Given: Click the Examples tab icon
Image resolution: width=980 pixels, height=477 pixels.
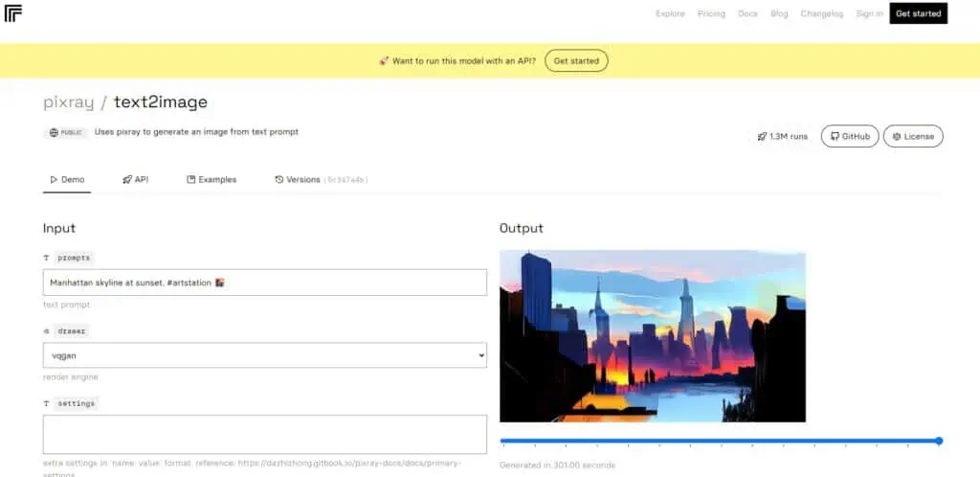Looking at the screenshot, I should click(x=191, y=179).
